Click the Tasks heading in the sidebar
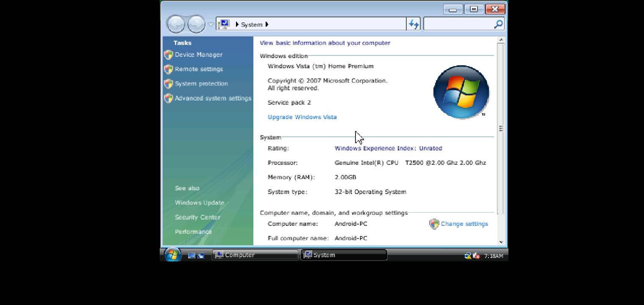 coord(182,43)
